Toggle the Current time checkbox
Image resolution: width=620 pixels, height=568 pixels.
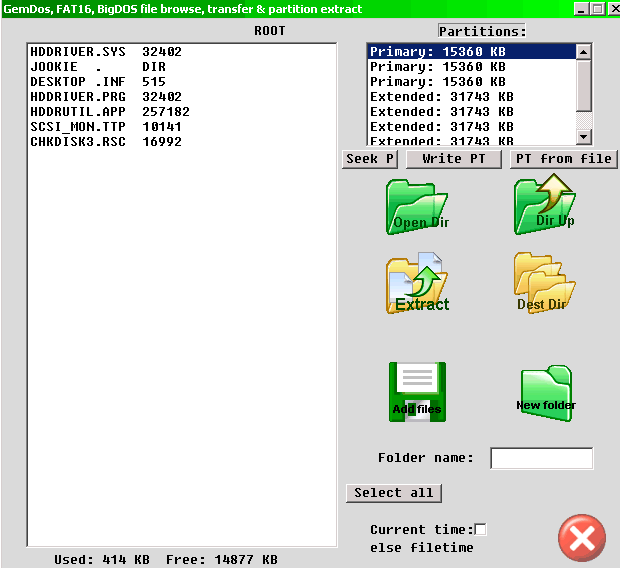click(x=480, y=529)
